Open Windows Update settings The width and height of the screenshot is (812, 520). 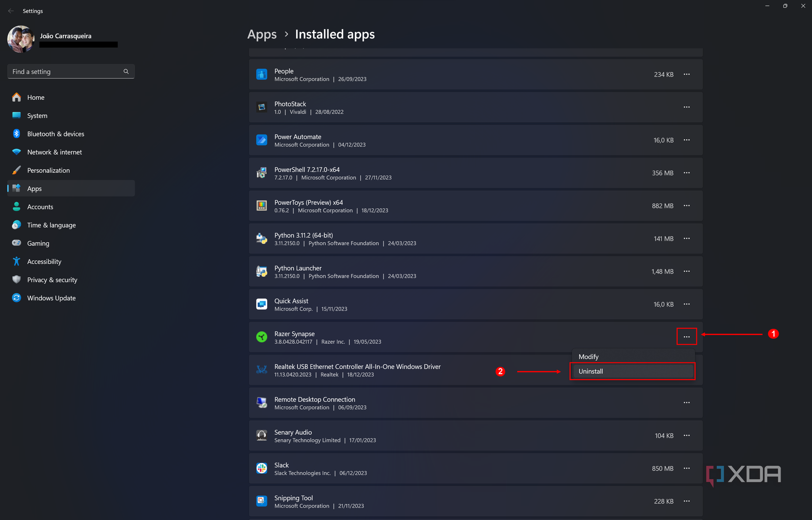point(71,298)
